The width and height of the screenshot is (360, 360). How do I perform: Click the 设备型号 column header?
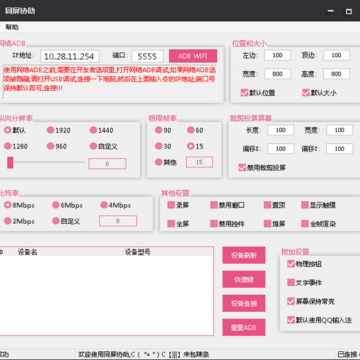point(137,252)
